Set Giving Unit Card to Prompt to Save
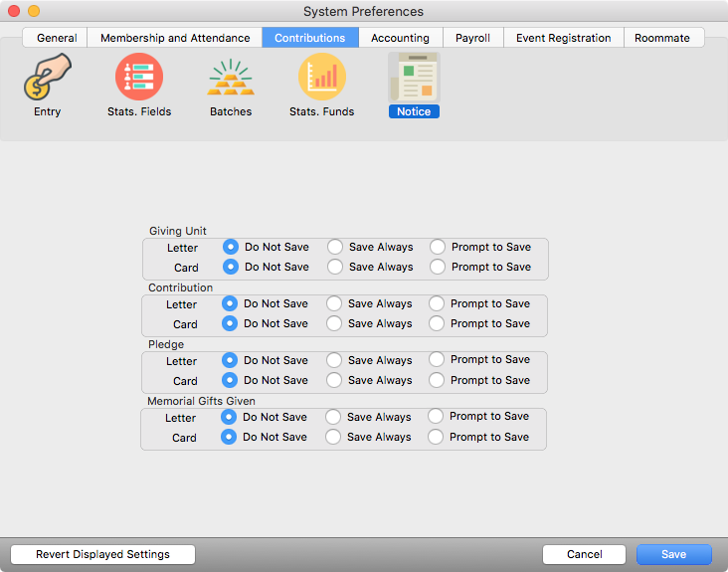This screenshot has height=572, width=728. point(438,267)
